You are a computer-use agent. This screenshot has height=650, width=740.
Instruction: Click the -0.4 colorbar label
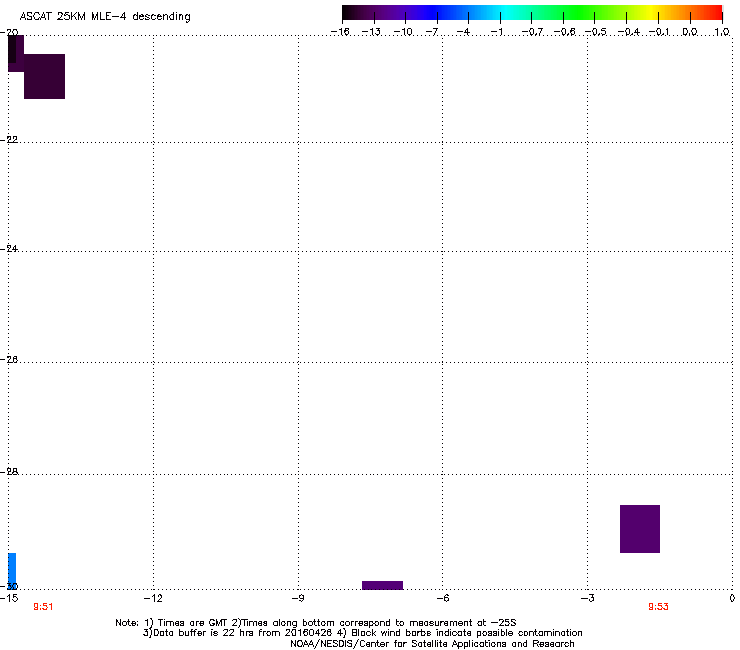(629, 32)
